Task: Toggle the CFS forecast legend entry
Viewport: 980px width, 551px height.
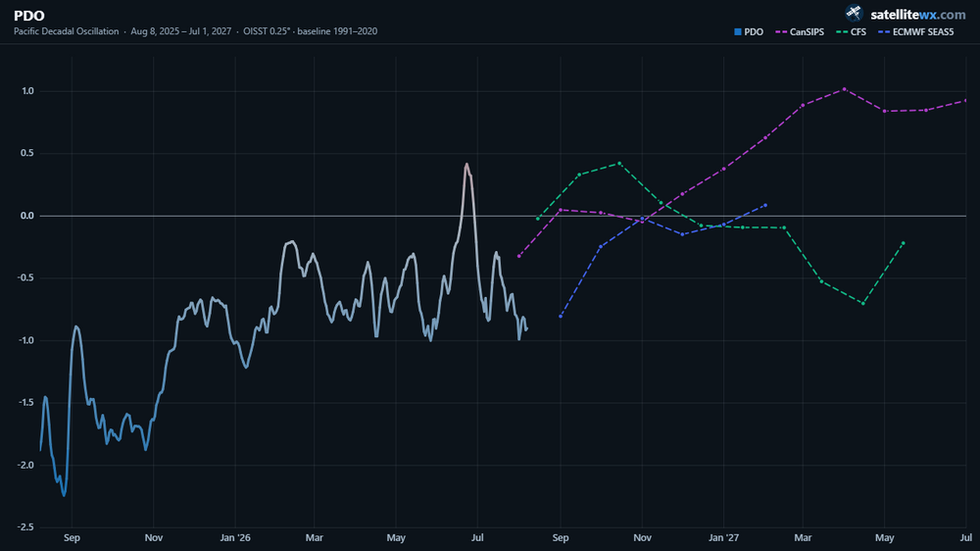Action: [851, 32]
